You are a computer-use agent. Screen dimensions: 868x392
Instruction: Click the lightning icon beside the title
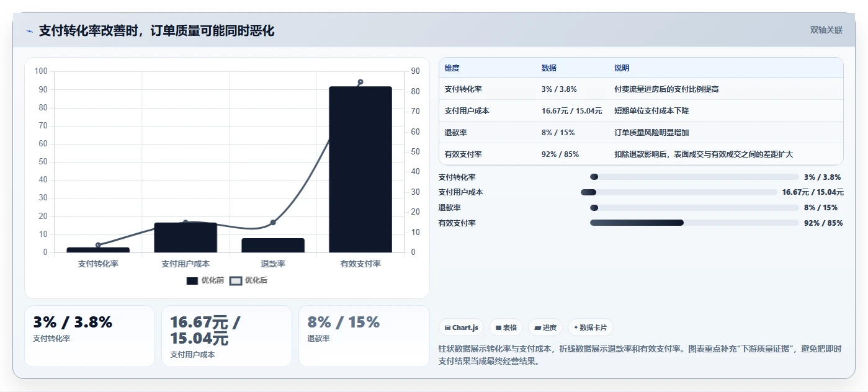tap(29, 31)
